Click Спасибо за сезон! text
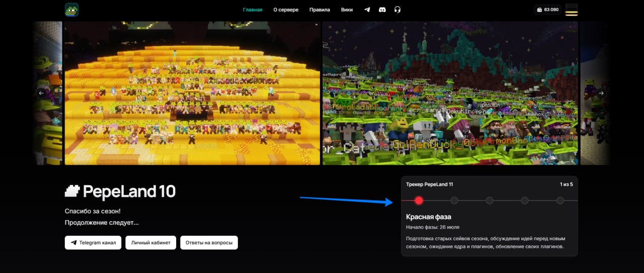This screenshot has width=644, height=273. click(93, 211)
